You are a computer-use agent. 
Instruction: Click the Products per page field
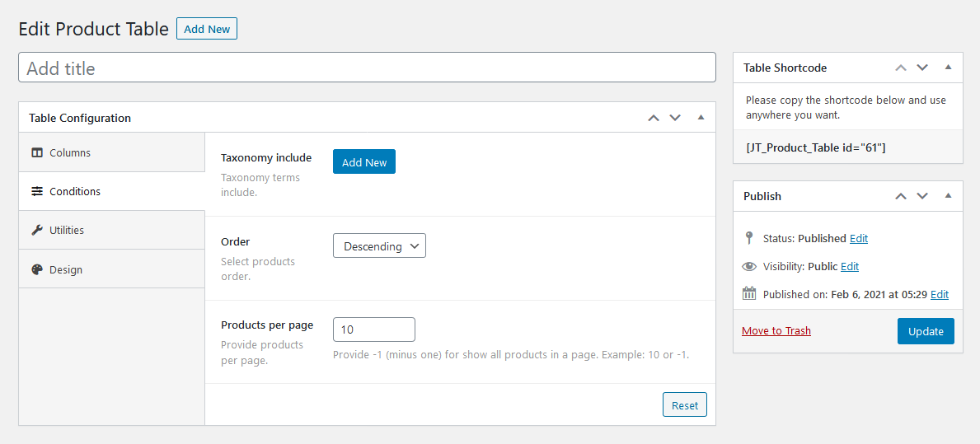click(x=373, y=329)
